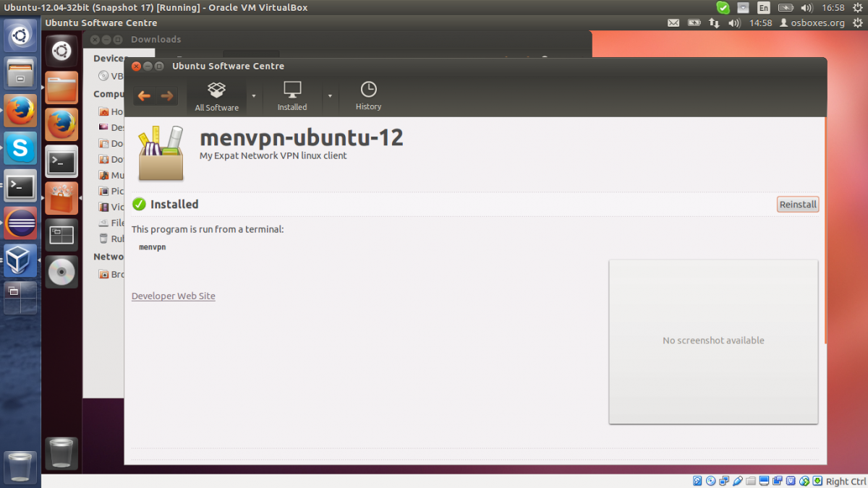Click the Reinstall button
This screenshot has width=868, height=488.
(x=798, y=205)
